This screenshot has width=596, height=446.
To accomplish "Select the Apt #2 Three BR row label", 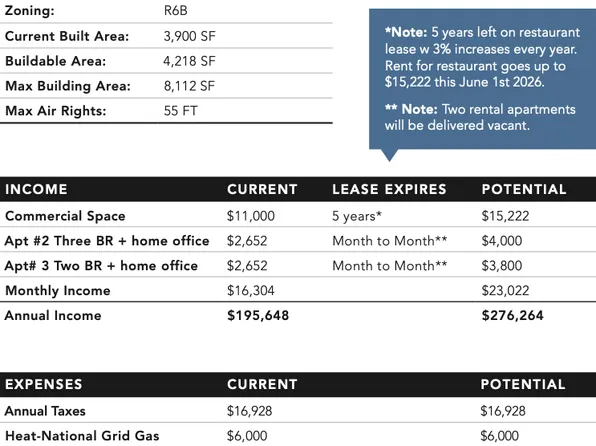I will coord(107,241).
